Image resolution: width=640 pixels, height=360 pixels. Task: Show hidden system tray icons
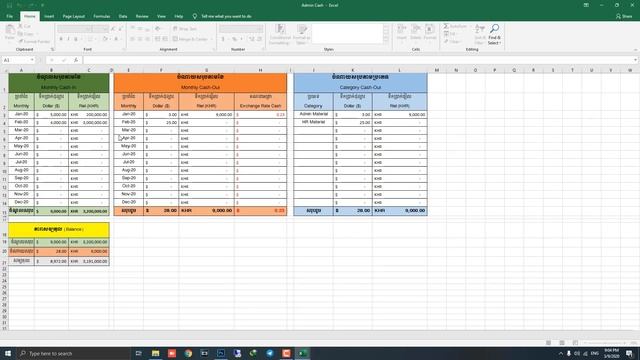[560, 353]
